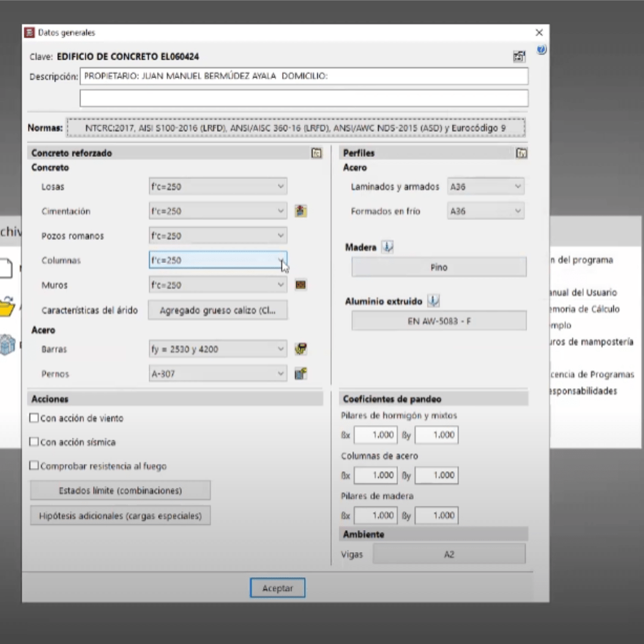Expand the Losas concrete dropdown
Image resolution: width=644 pixels, height=644 pixels.
pyautogui.click(x=218, y=187)
